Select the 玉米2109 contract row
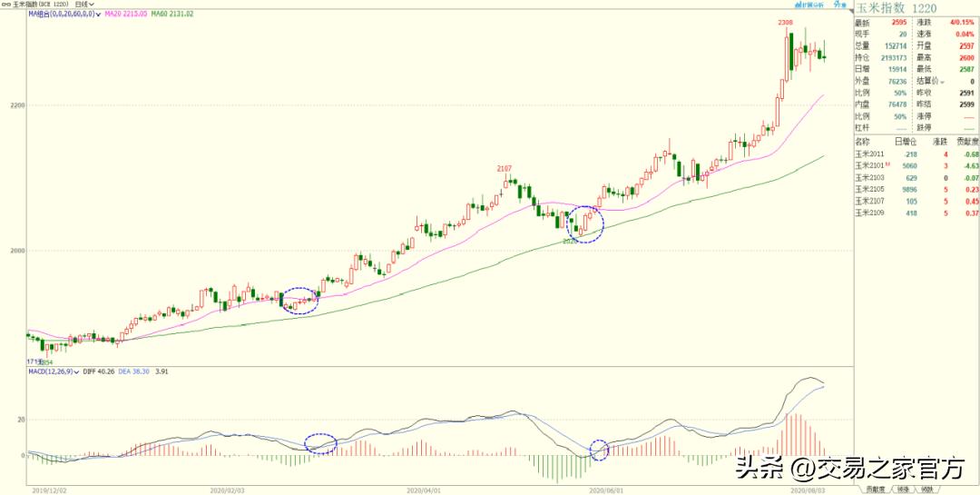Image resolution: width=980 pixels, height=495 pixels. [x=870, y=213]
